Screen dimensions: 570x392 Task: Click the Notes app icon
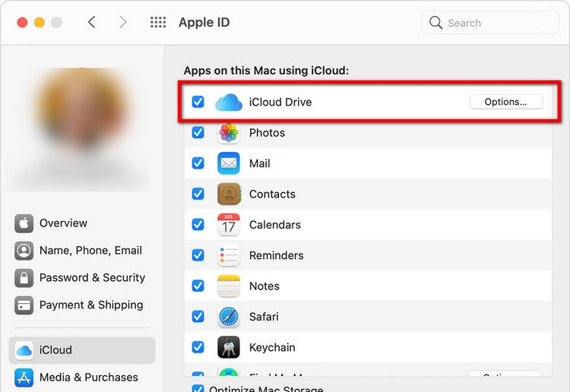[x=229, y=286]
